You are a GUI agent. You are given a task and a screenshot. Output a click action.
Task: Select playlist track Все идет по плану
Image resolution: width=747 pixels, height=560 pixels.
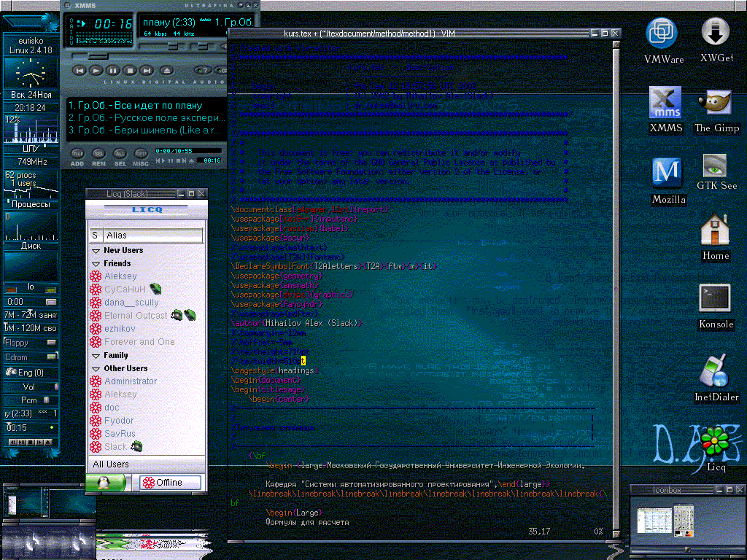point(135,105)
